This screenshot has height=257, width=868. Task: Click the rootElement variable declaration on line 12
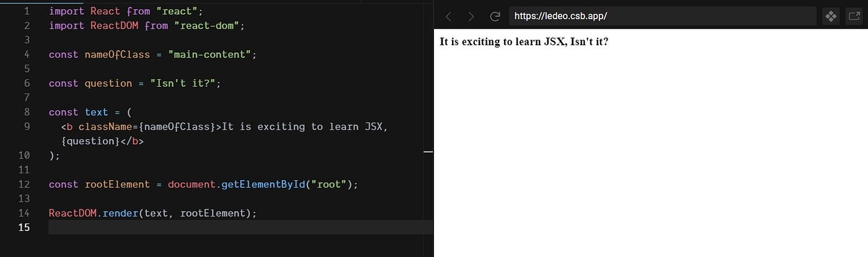pyautogui.click(x=117, y=184)
